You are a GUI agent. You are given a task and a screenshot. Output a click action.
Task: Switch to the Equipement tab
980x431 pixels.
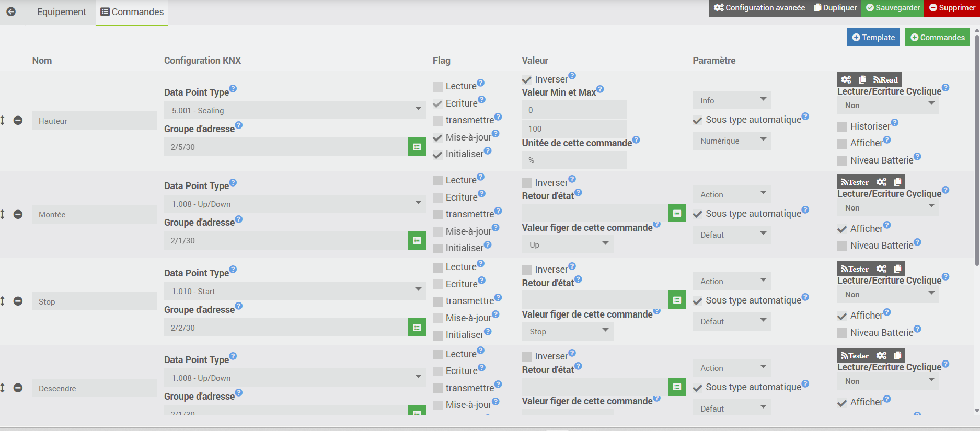61,11
